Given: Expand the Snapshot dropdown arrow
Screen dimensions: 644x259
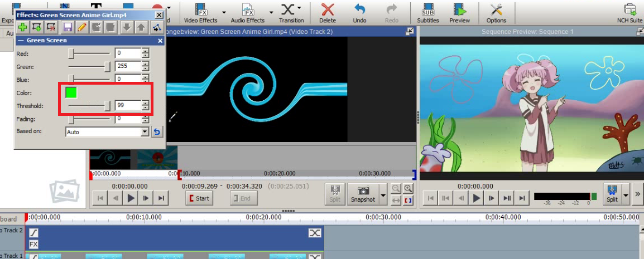Looking at the screenshot, I should pyautogui.click(x=383, y=196).
